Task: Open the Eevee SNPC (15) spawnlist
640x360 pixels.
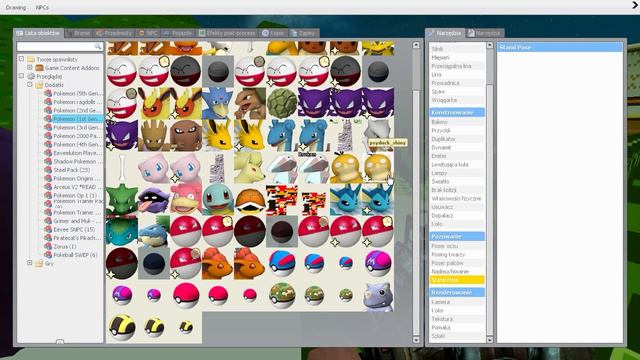Action: pos(74,229)
